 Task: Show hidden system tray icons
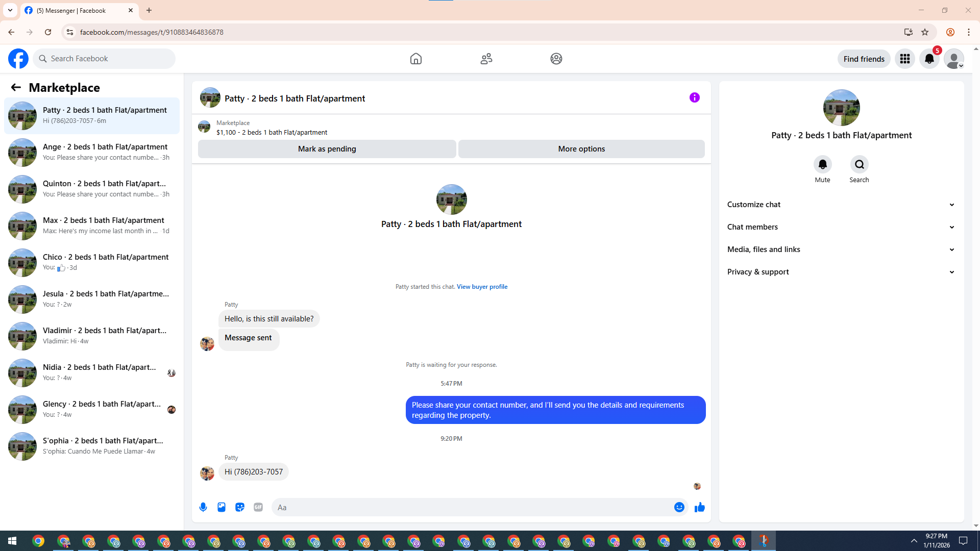coord(914,541)
